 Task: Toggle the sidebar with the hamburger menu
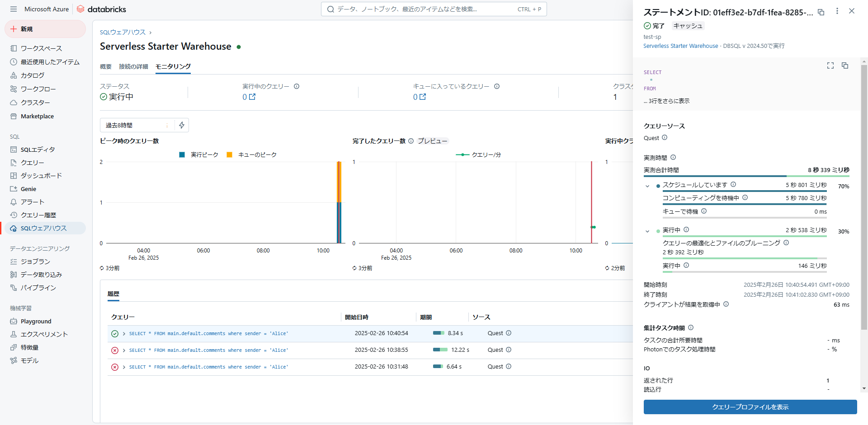tap(14, 9)
